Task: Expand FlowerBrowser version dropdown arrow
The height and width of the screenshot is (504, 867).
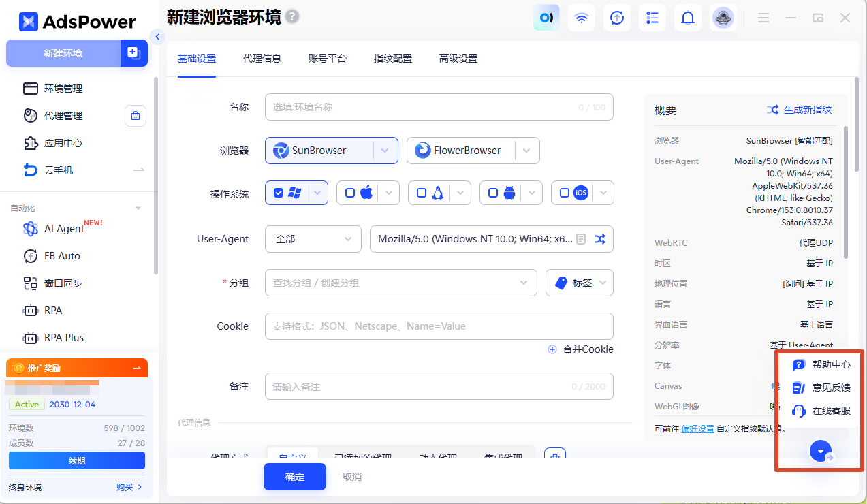Action: click(527, 151)
